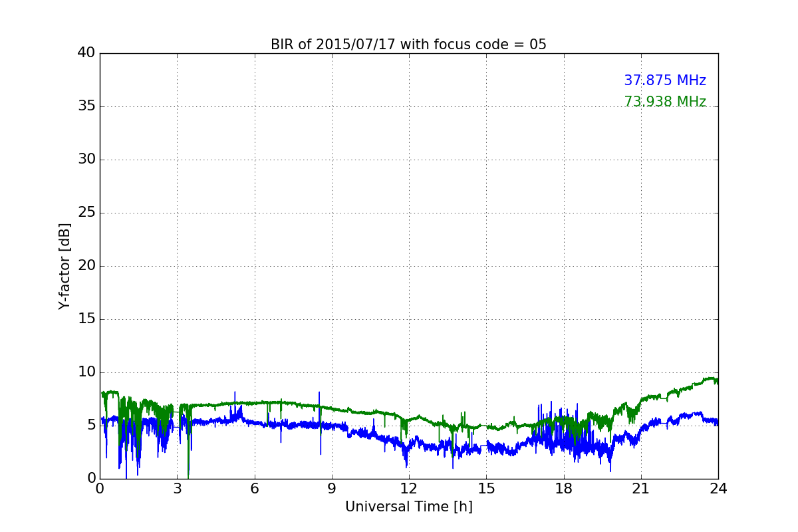Viewport: 798px width, 532px height.
Task: Click the x-axis tick label '24'
Action: click(718, 488)
